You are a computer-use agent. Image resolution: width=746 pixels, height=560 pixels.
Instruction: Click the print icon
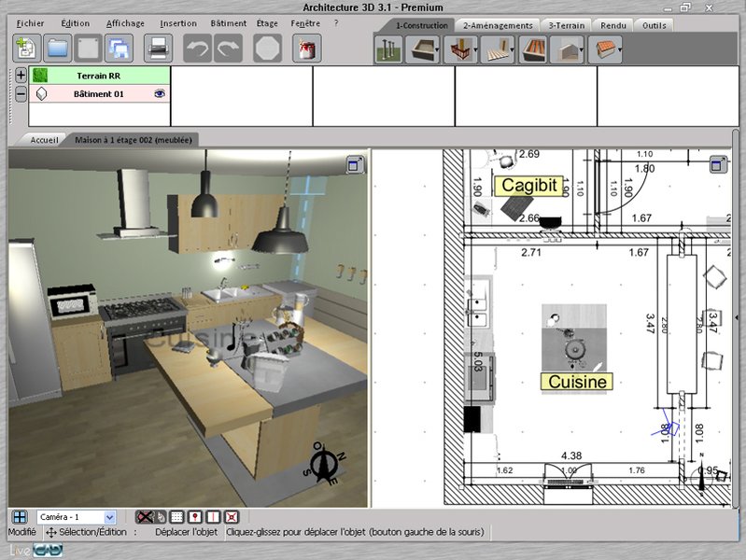pos(158,48)
